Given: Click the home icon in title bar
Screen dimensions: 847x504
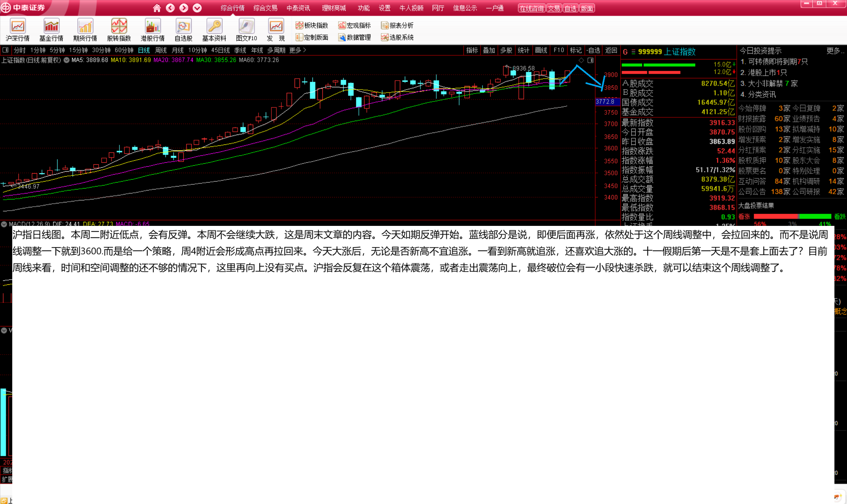Looking at the screenshot, I should point(157,8).
